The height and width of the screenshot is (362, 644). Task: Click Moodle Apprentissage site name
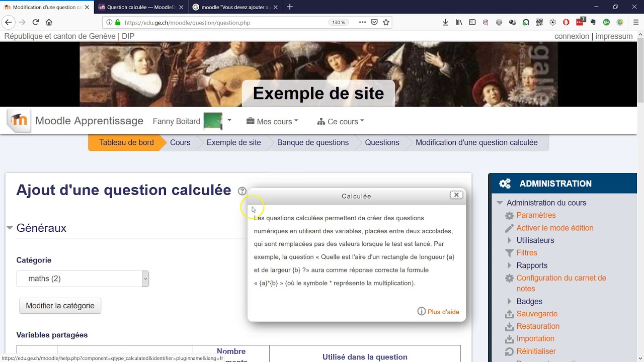[89, 121]
